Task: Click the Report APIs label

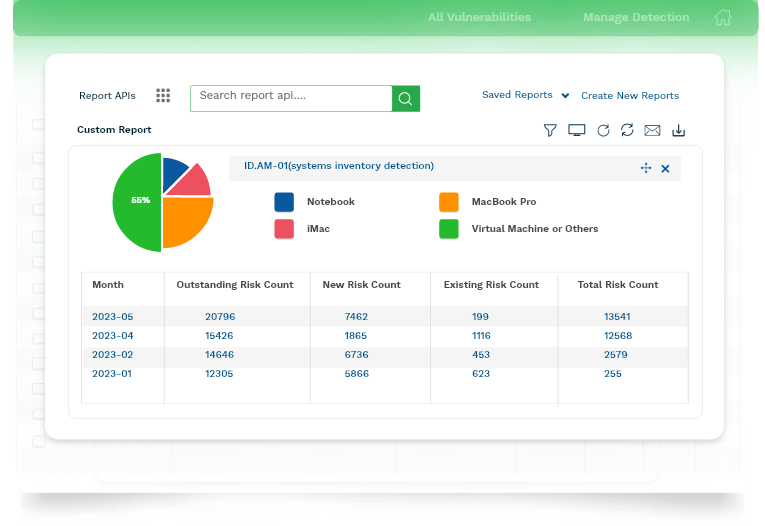Action: (x=107, y=96)
